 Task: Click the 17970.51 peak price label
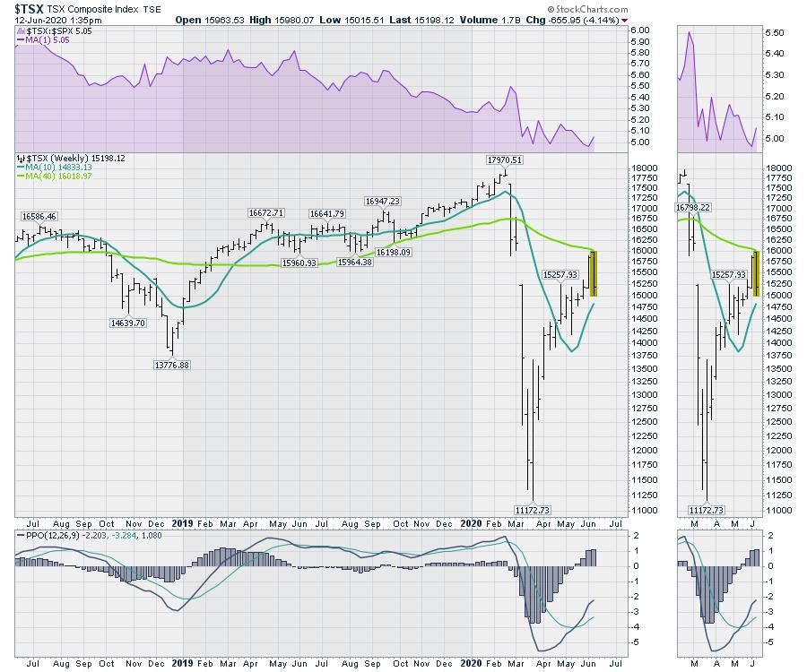(x=505, y=159)
